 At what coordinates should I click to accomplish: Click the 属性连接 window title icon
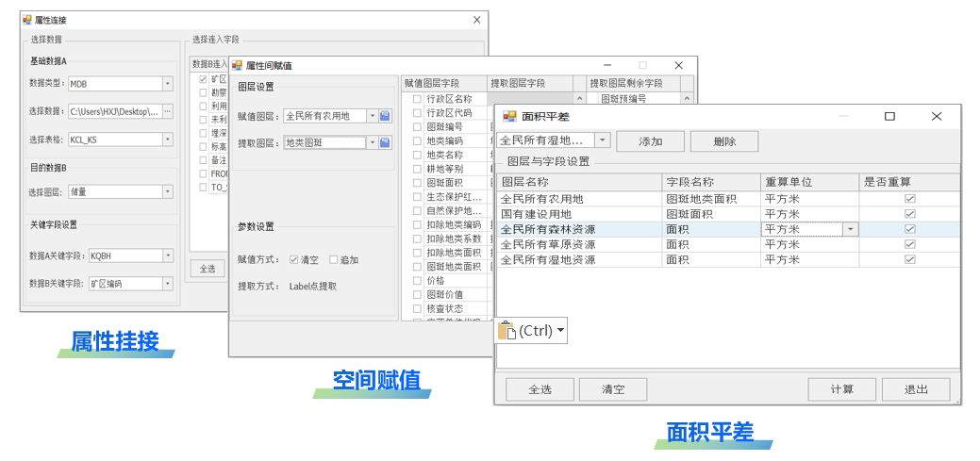point(26,20)
